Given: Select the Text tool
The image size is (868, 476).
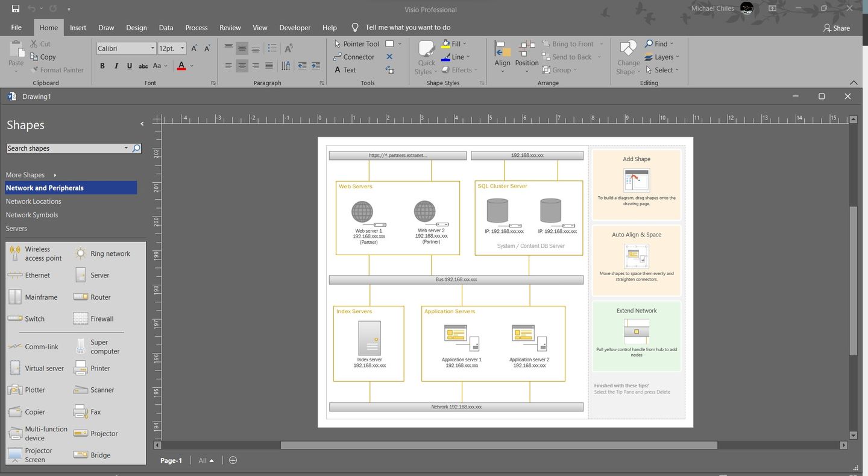Looking at the screenshot, I should tap(345, 70).
